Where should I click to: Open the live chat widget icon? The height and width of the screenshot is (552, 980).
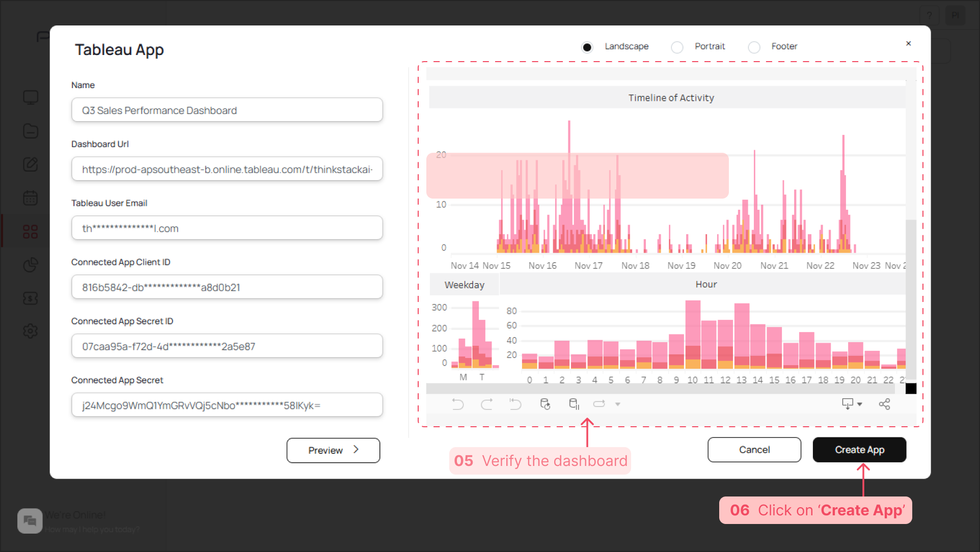30,521
